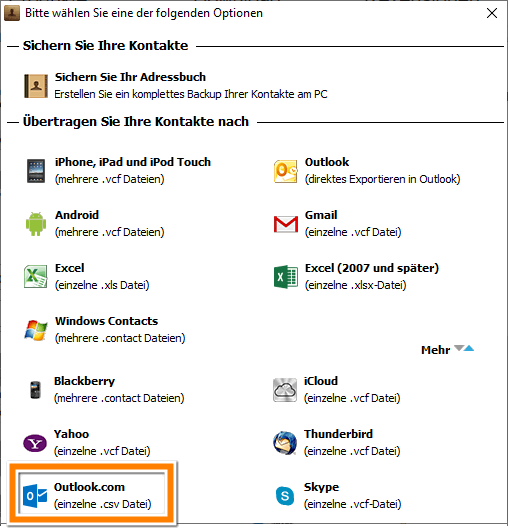Choose the red Gmail envelope icon
The width and height of the screenshot is (510, 529).
tap(286, 224)
